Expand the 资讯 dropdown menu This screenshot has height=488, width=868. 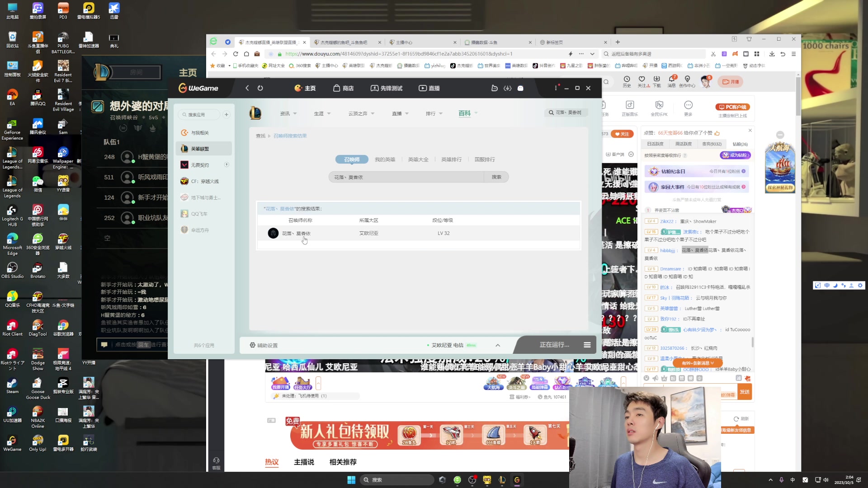pos(288,113)
